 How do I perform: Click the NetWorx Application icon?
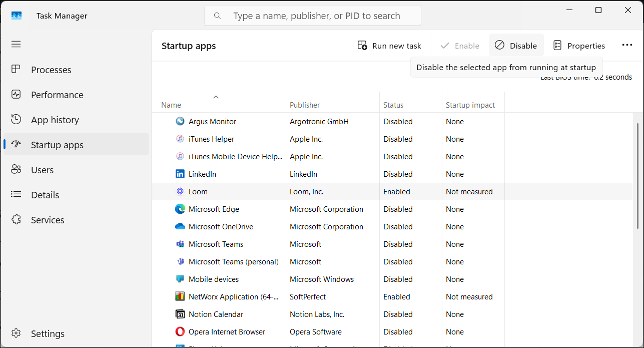click(180, 297)
